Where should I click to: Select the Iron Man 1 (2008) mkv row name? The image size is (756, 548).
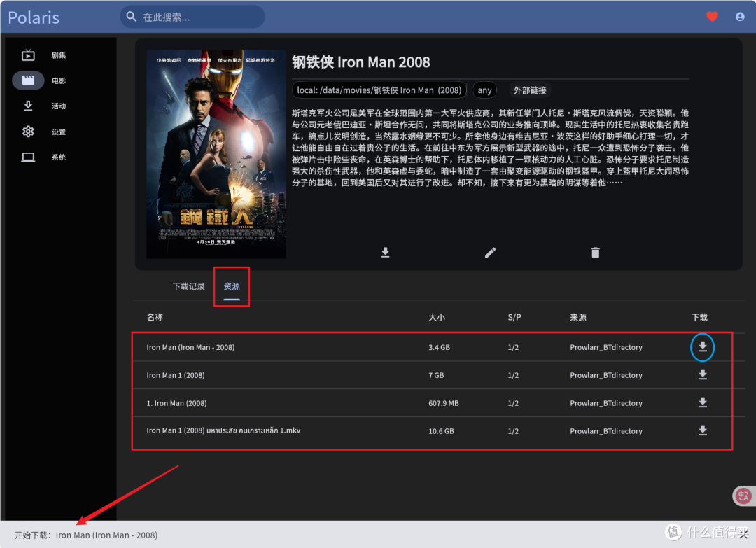click(x=223, y=430)
